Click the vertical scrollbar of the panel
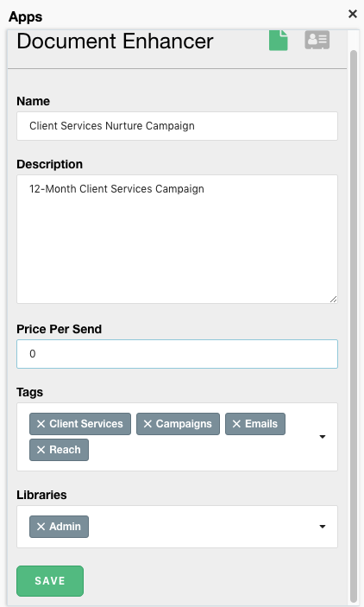This screenshot has height=607, width=364. [353, 326]
